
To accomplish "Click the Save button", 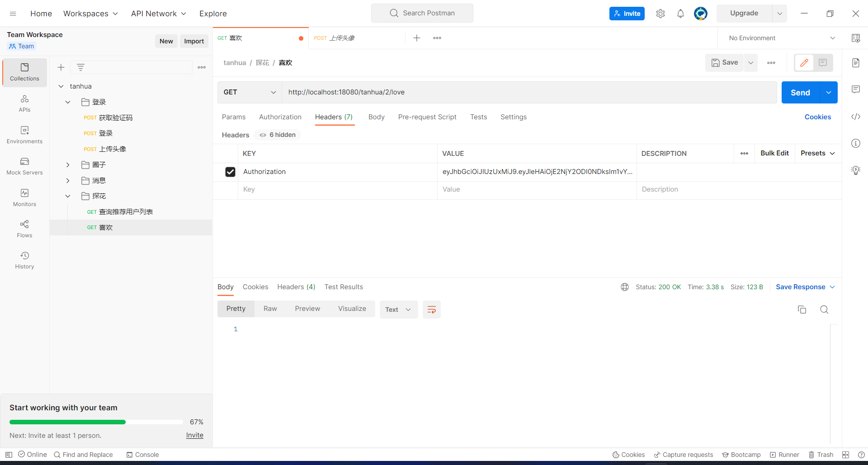I will click(725, 63).
